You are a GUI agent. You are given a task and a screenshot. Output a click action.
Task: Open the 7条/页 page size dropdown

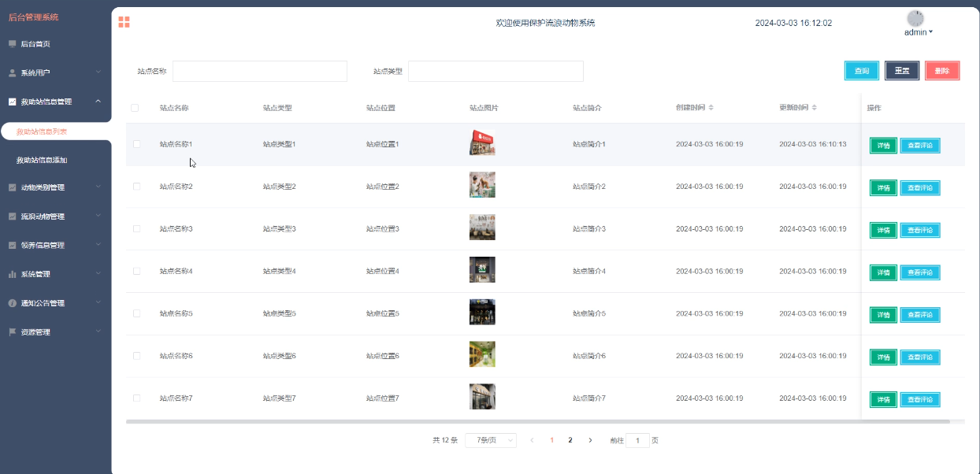coord(491,440)
